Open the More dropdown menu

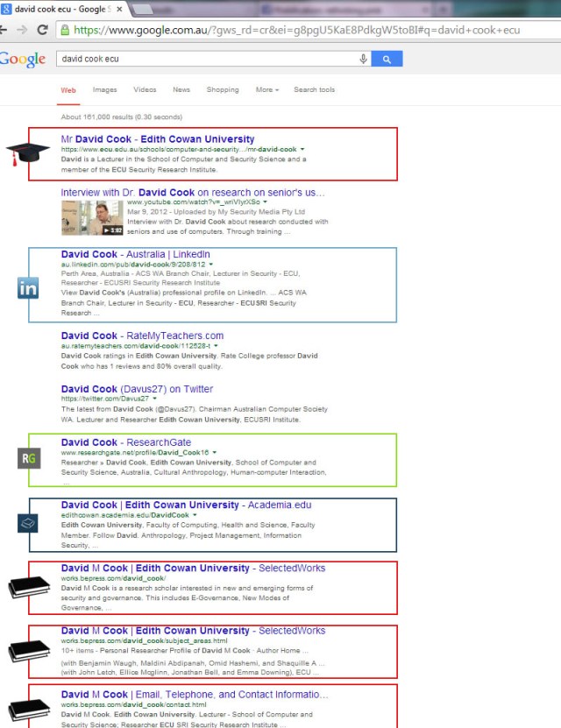(x=267, y=89)
